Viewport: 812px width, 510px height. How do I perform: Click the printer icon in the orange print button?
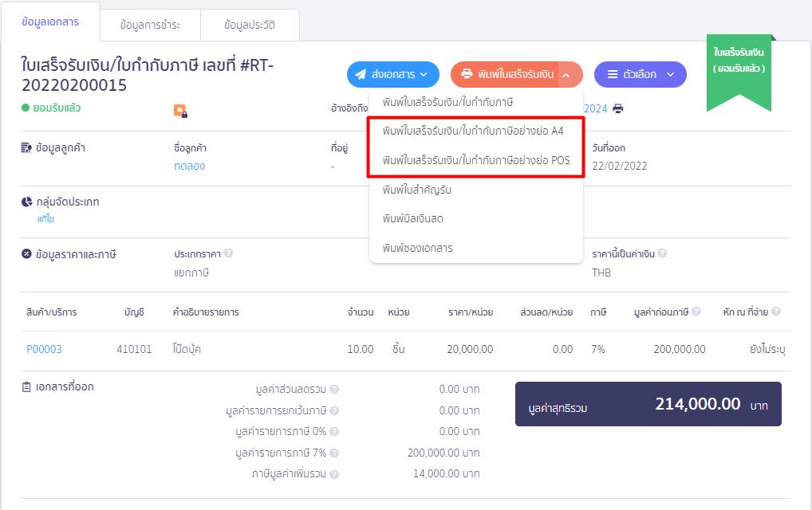[x=467, y=74]
